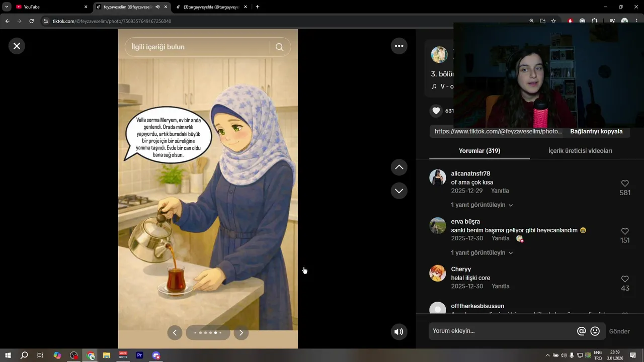This screenshot has width=644, height=362.
Task: Click the offfherkesbisussun username
Action: tap(477, 306)
